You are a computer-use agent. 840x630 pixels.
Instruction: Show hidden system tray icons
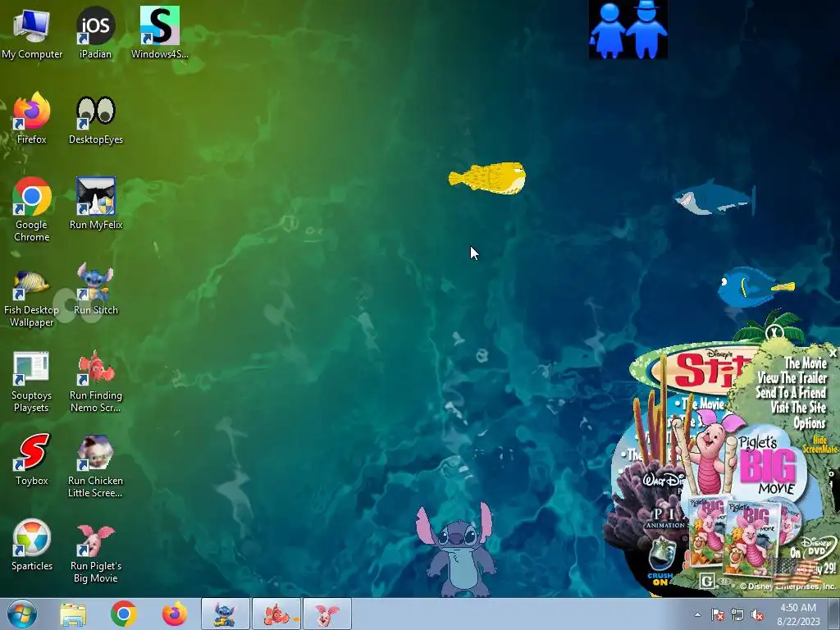(x=697, y=614)
